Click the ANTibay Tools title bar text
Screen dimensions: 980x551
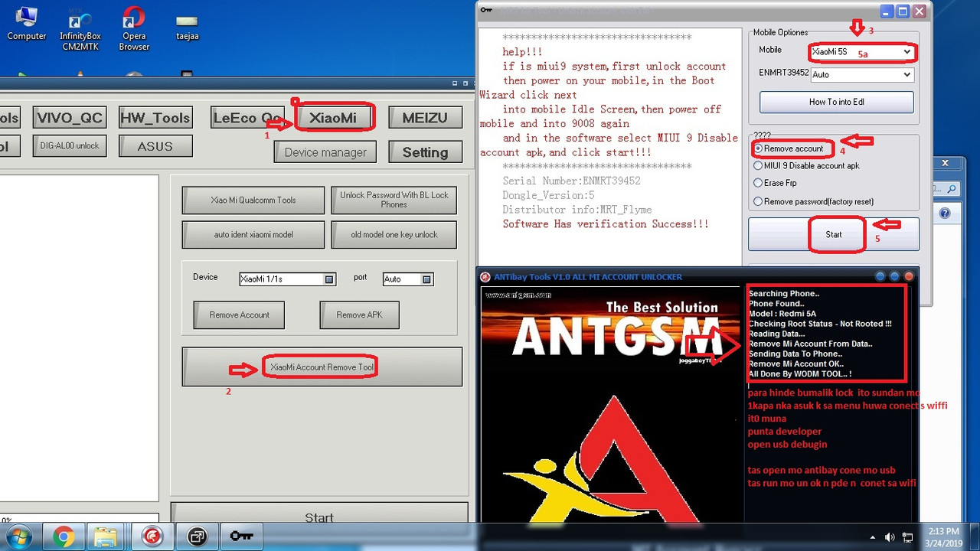[x=588, y=277]
